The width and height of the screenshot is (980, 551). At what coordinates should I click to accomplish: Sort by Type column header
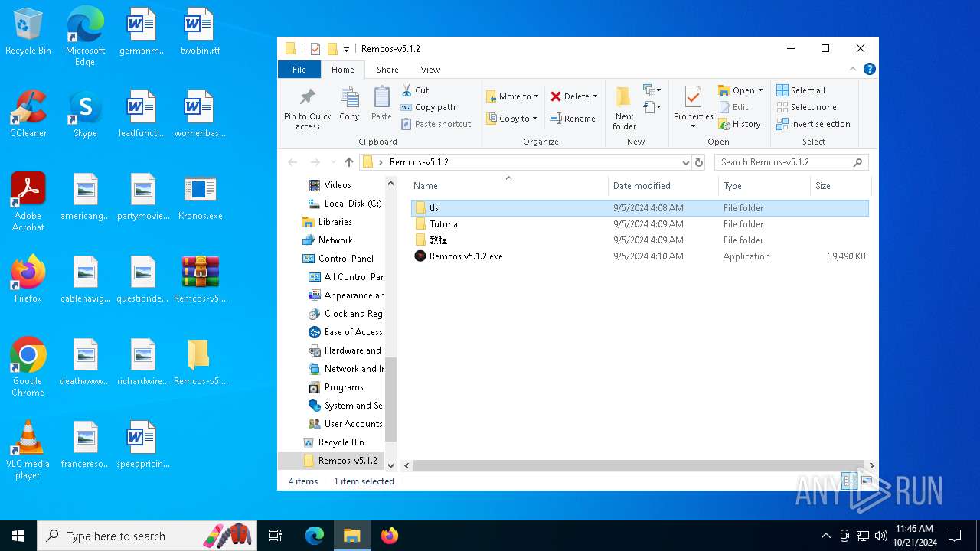point(764,186)
